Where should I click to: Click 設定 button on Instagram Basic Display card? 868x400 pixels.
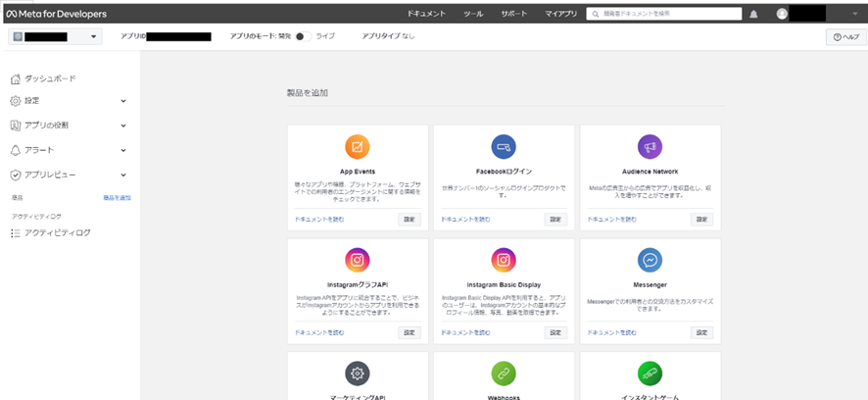click(x=555, y=333)
